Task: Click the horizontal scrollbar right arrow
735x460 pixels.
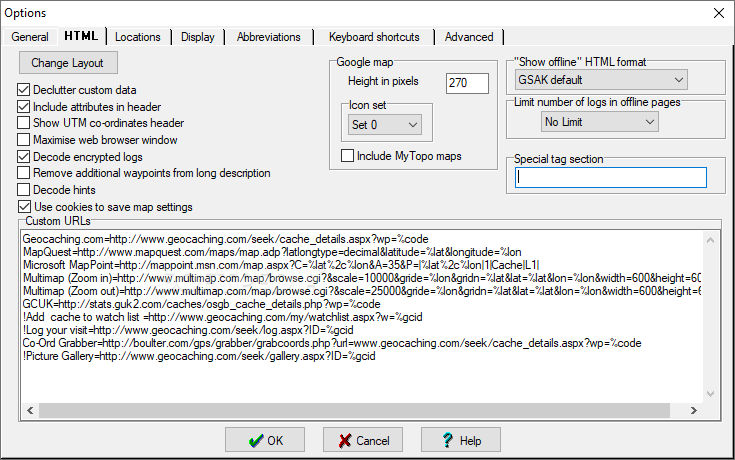Action: (694, 411)
